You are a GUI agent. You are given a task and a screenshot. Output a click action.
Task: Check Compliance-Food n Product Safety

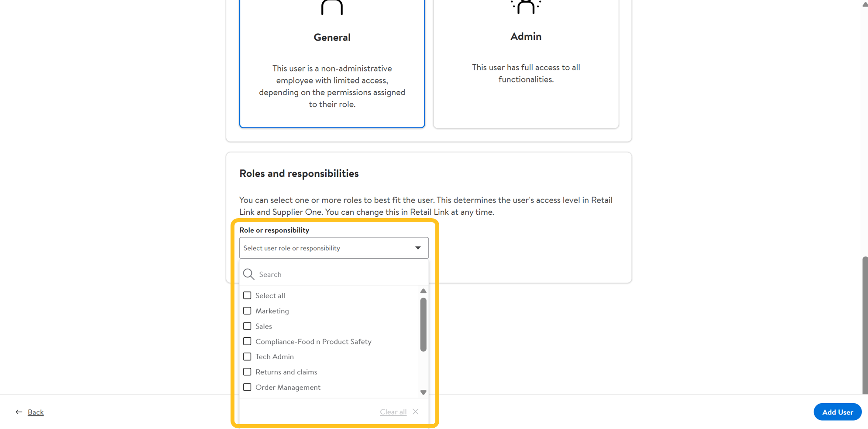247,341
